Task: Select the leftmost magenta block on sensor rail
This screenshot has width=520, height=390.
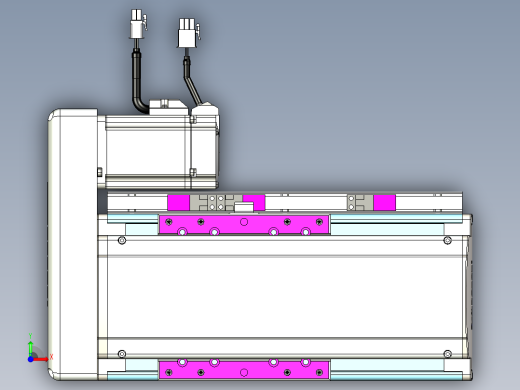Action: point(178,203)
